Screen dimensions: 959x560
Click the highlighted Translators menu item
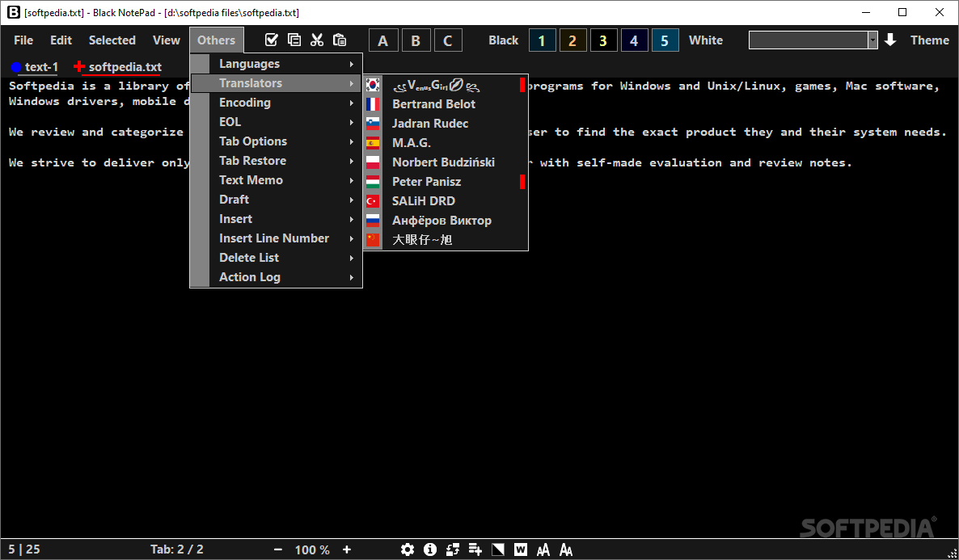click(277, 83)
